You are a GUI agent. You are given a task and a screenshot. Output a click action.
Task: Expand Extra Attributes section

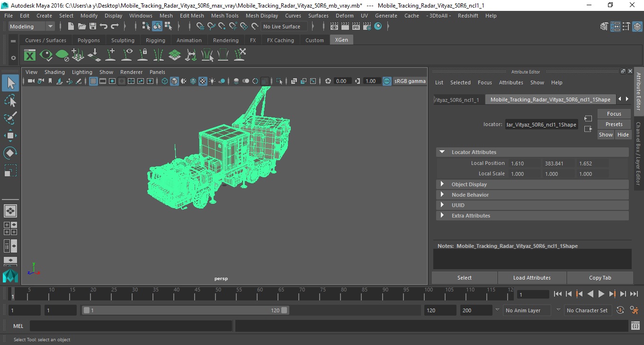pyautogui.click(x=442, y=216)
